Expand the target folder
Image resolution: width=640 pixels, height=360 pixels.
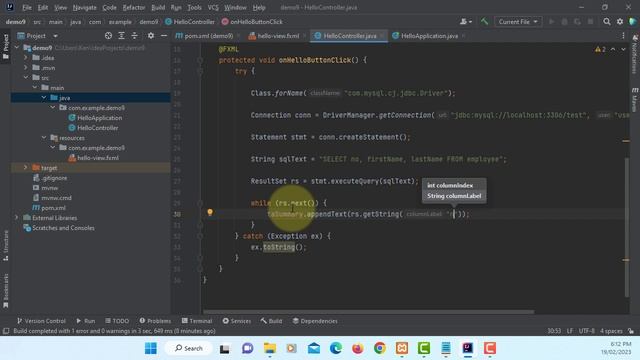point(26,168)
